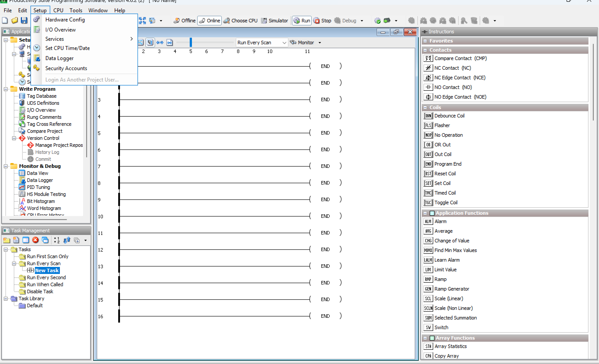The width and height of the screenshot is (599, 364).
Task: Open the Debug dropdown arrow
Action: pyautogui.click(x=362, y=21)
